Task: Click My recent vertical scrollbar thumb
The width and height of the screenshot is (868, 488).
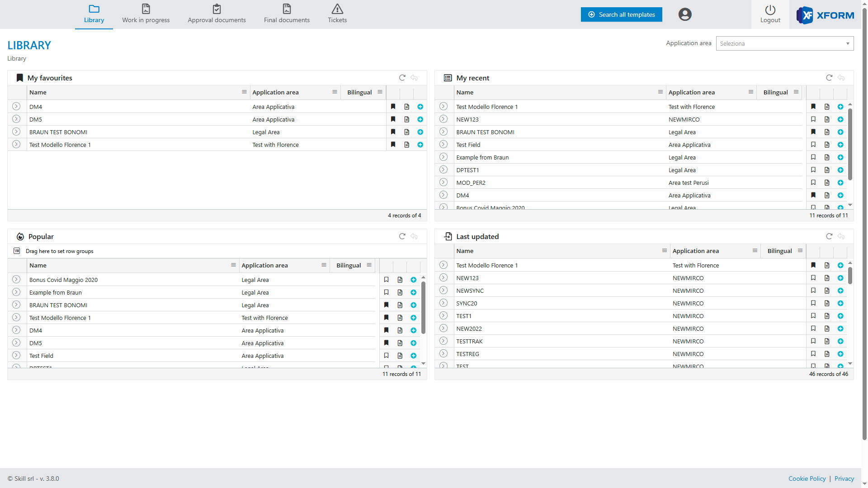Action: point(850,144)
